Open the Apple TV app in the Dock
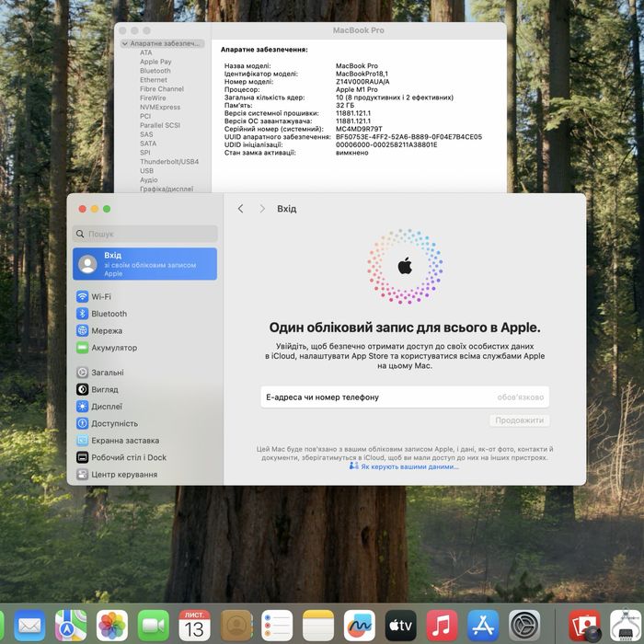Image resolution: width=644 pixels, height=644 pixels. point(401,626)
